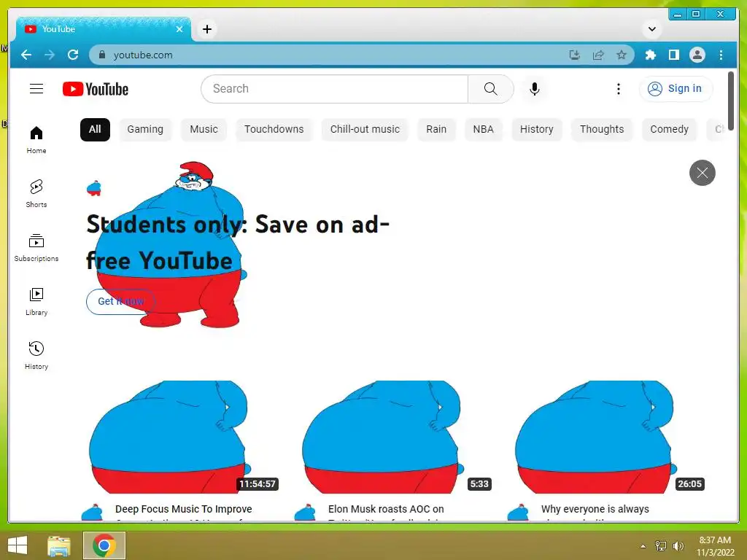Click the padlock site info icon
Screen dimensions: 747x560
pos(101,55)
